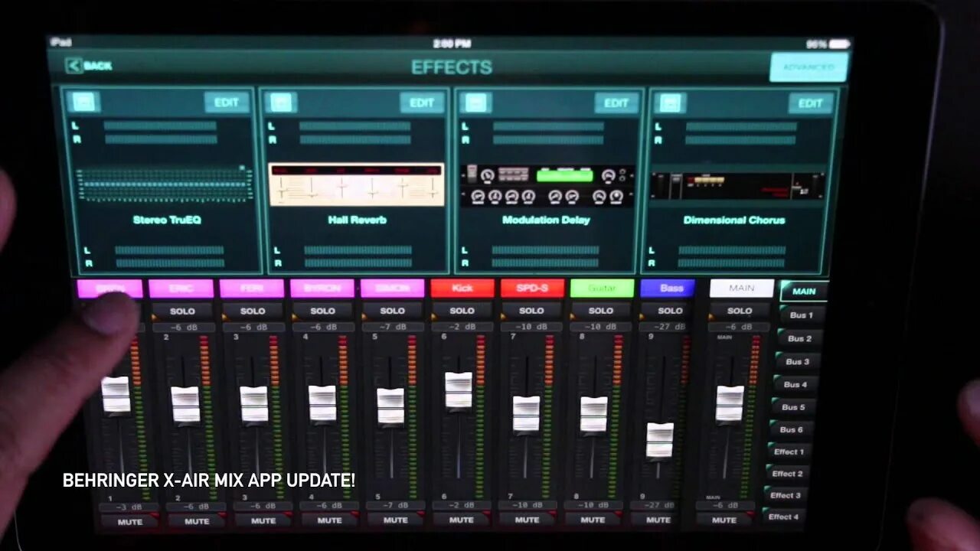Edit the Modulation Delay effect
The image size is (980, 551).
coord(616,103)
